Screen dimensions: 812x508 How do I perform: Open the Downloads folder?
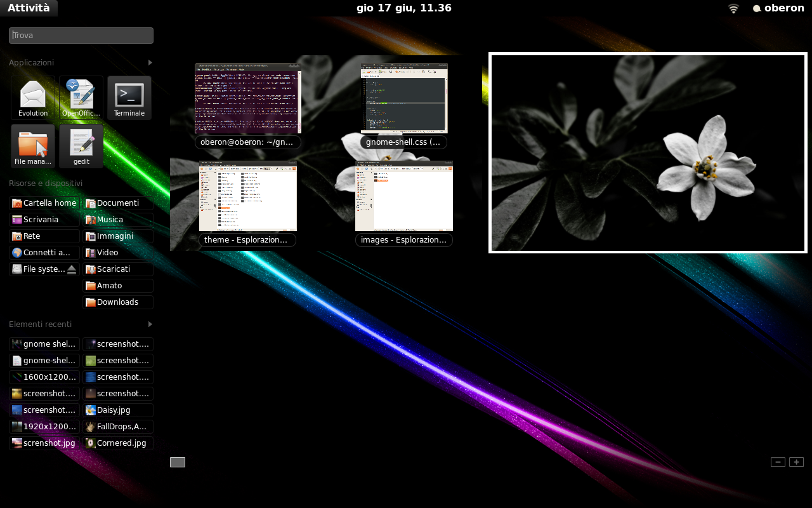point(118,302)
